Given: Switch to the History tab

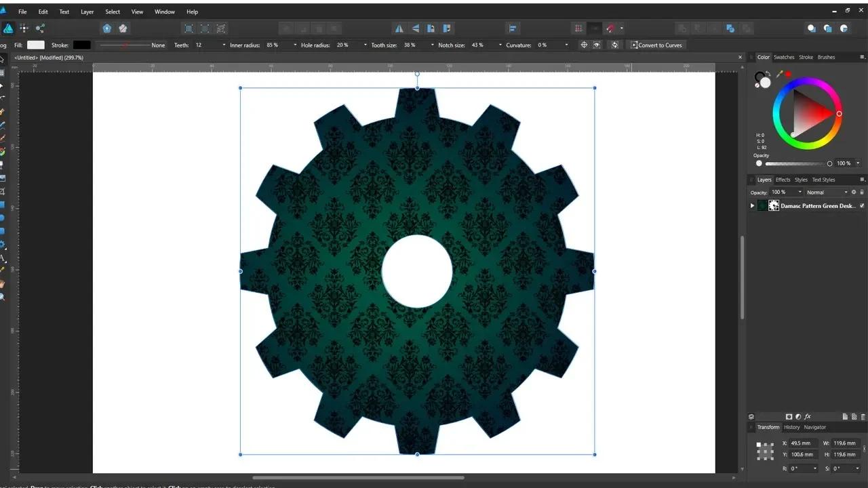Looking at the screenshot, I should (x=791, y=427).
